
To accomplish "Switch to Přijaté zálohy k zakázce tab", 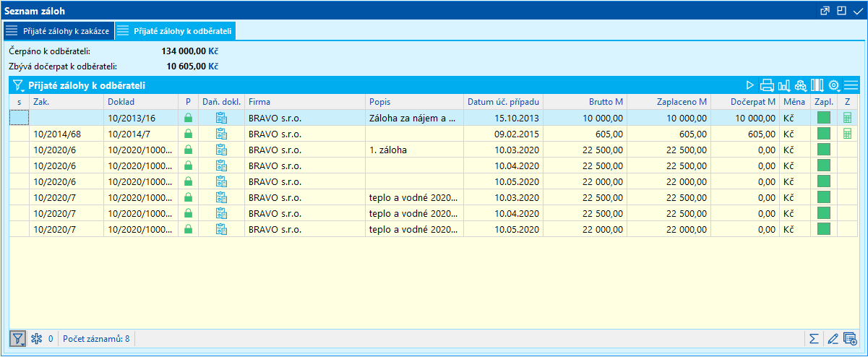I will click(58, 31).
